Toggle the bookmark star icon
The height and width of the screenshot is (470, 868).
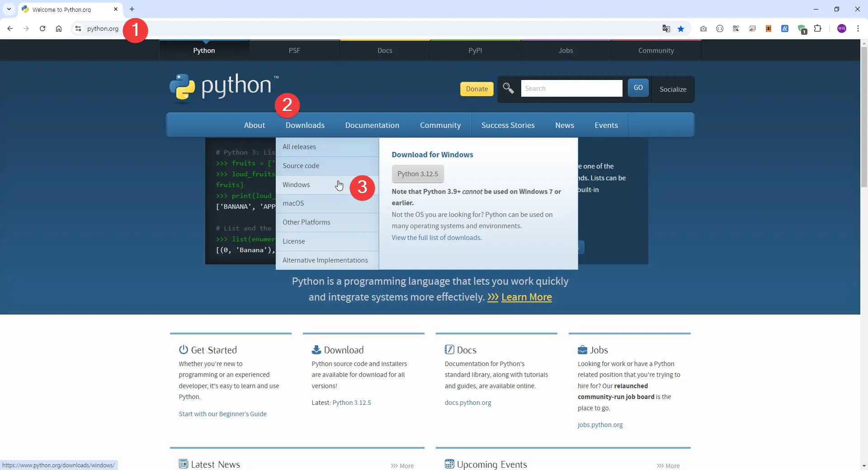681,28
